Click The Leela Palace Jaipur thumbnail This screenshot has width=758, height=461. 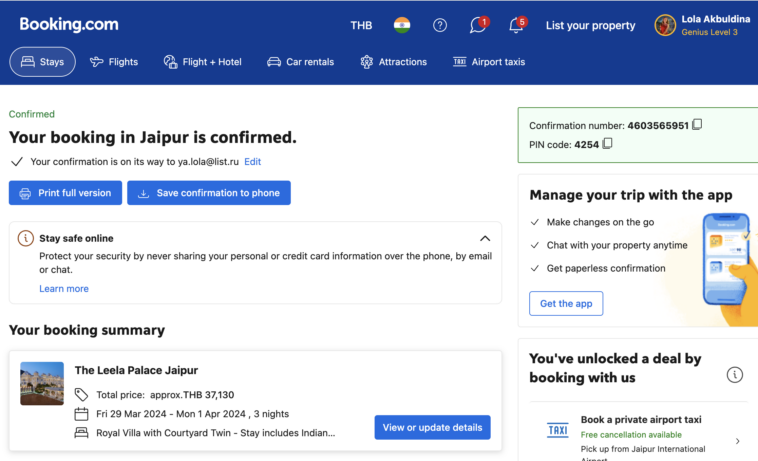coord(42,384)
